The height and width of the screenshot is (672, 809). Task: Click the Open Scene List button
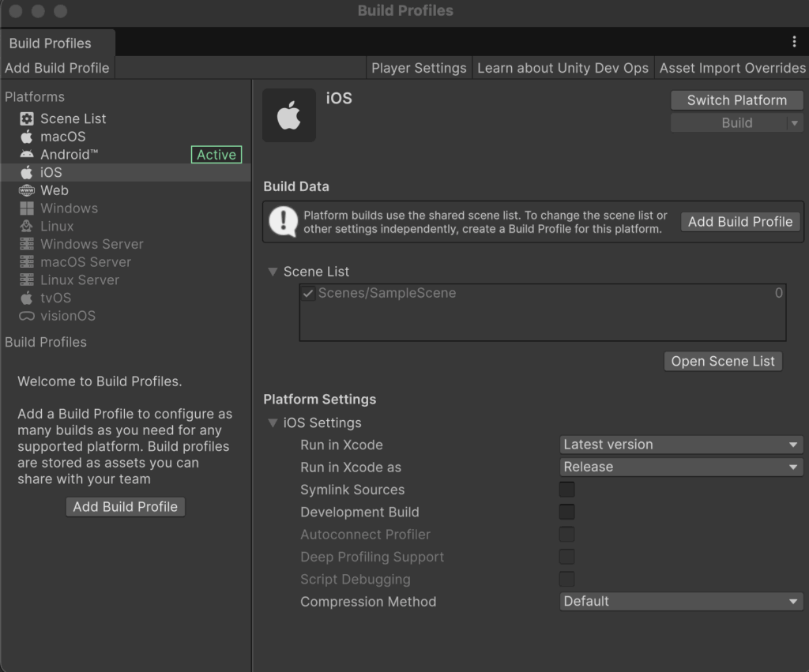click(x=723, y=361)
